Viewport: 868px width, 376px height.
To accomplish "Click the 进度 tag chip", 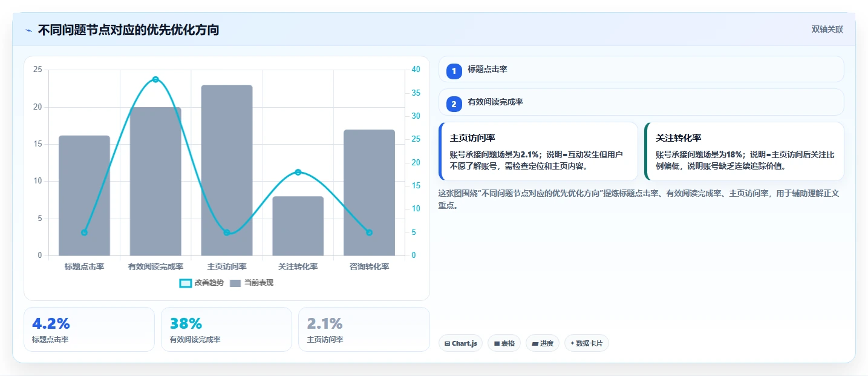I will (543, 343).
